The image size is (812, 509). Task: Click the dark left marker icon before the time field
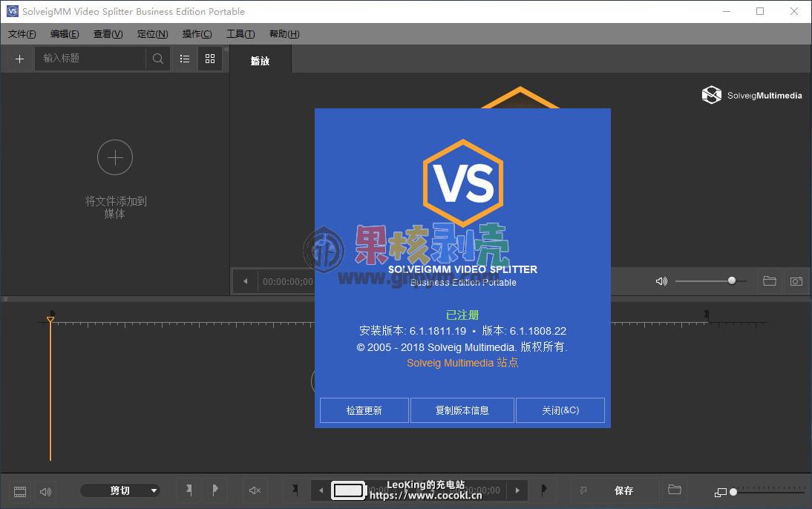(295, 489)
